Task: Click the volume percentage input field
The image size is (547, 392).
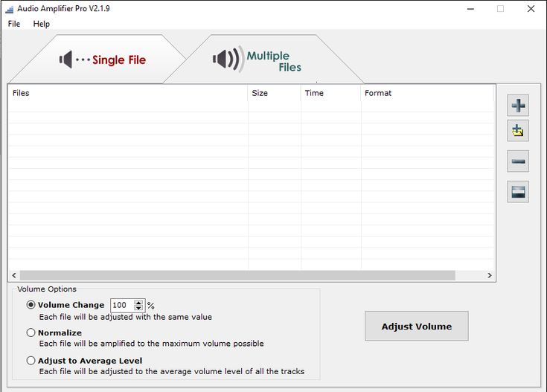Action: tap(123, 305)
